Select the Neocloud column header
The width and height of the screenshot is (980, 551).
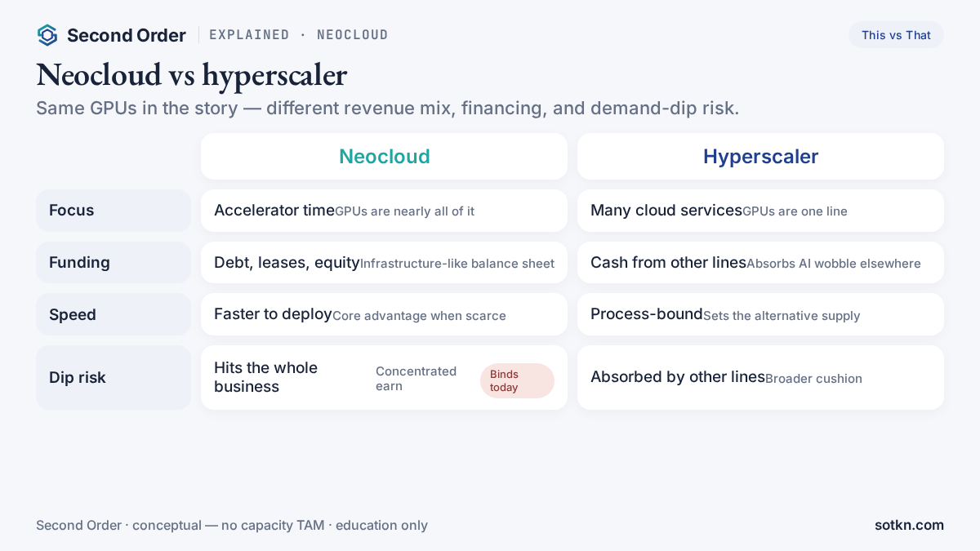tap(384, 157)
